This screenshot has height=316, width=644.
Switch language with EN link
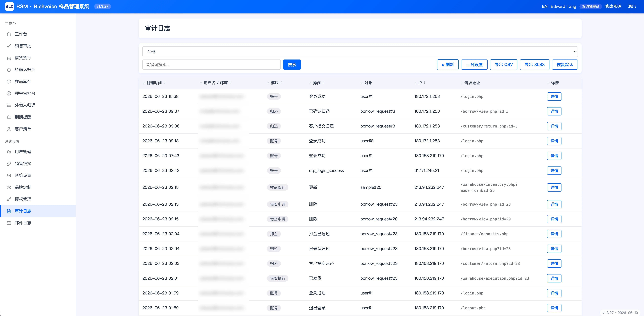(545, 6)
